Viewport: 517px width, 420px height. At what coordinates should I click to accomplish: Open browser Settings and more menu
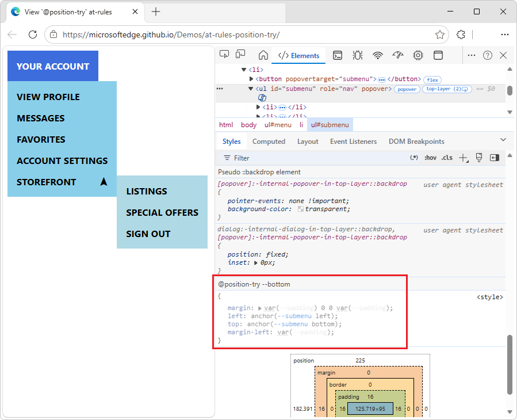point(504,35)
